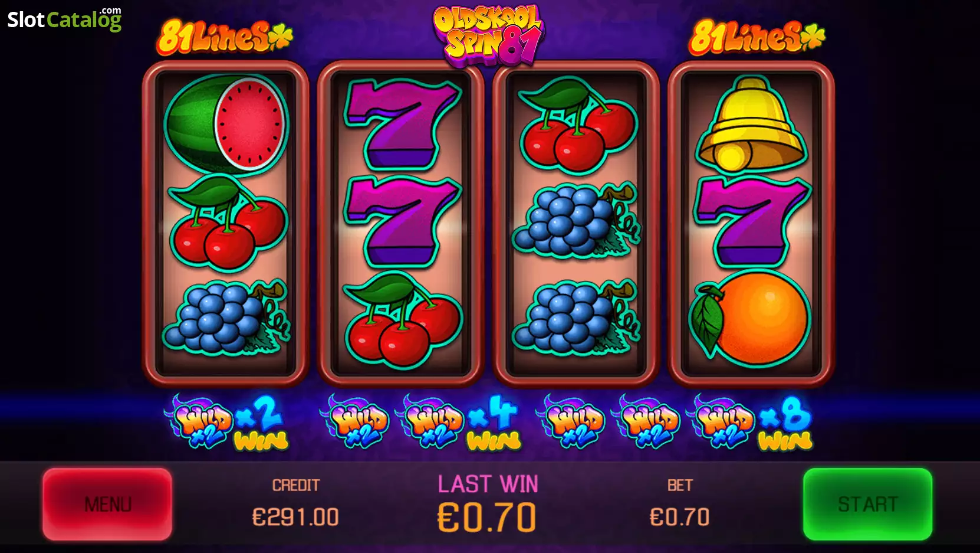
Task: Click the red MENU button
Action: click(107, 504)
